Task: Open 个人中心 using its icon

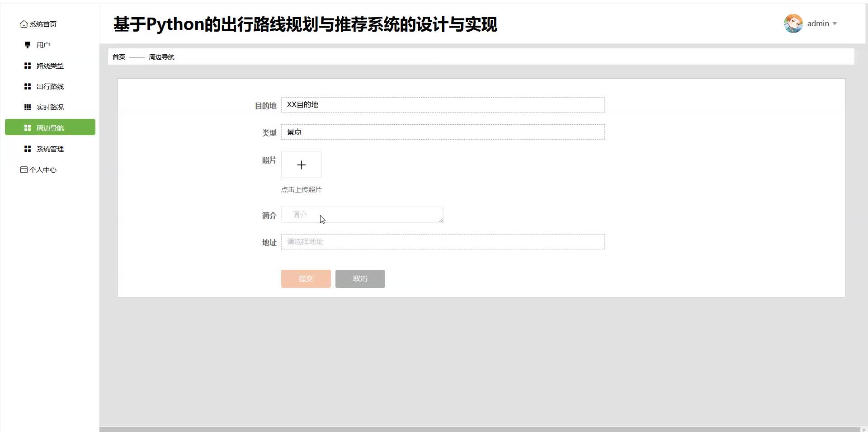Action: tap(24, 169)
